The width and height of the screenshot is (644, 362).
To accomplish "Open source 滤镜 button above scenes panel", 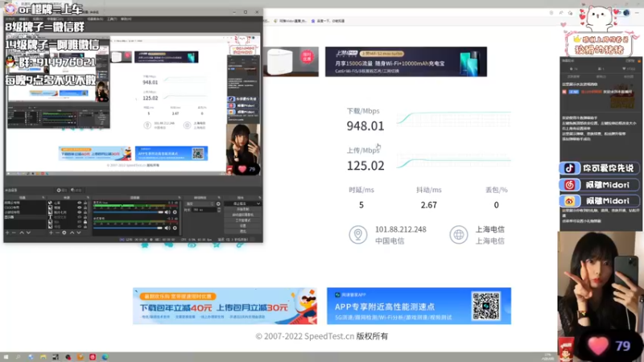I will [x=76, y=190].
